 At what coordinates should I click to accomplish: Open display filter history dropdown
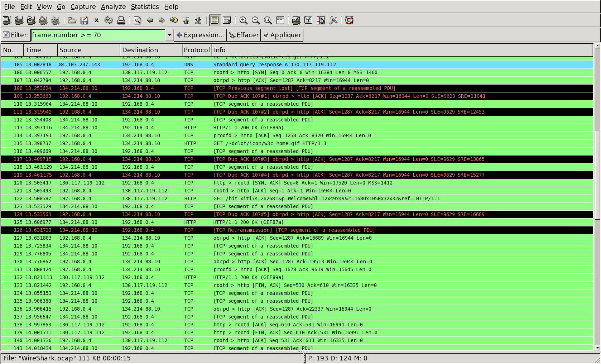tap(169, 35)
